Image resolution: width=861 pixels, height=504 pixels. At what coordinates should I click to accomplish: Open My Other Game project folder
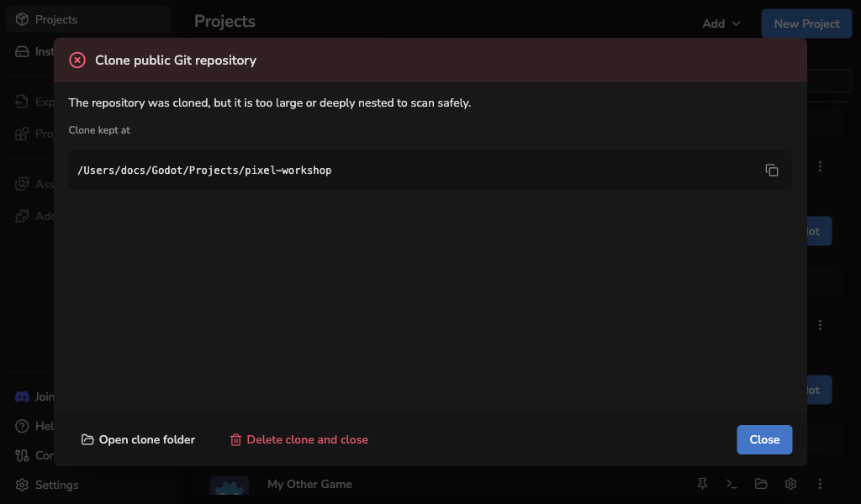click(761, 484)
